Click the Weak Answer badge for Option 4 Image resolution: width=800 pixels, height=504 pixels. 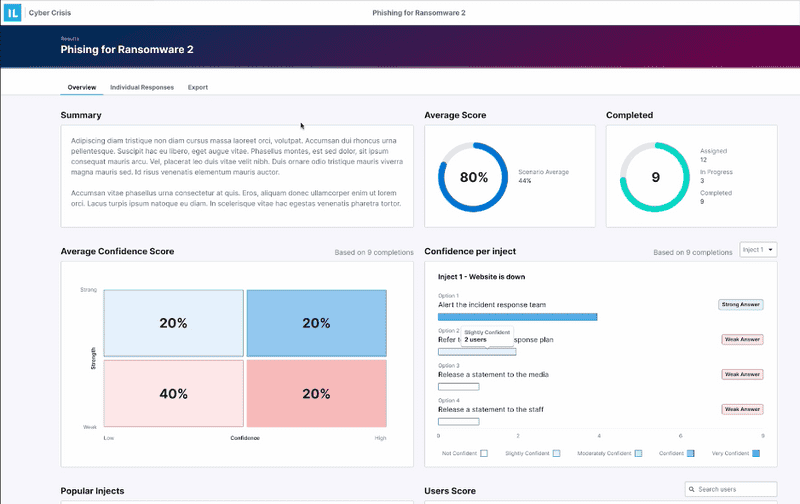click(x=742, y=409)
